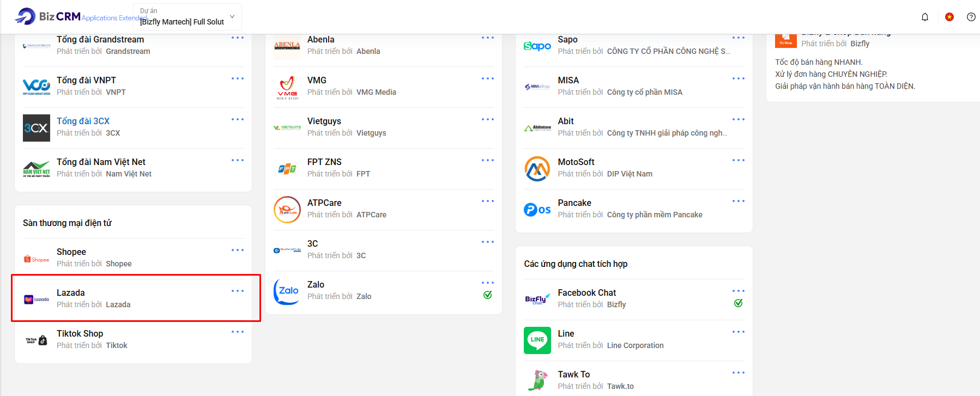The width and height of the screenshot is (980, 396).
Task: Click the VNPT logo icon
Action: [37, 87]
